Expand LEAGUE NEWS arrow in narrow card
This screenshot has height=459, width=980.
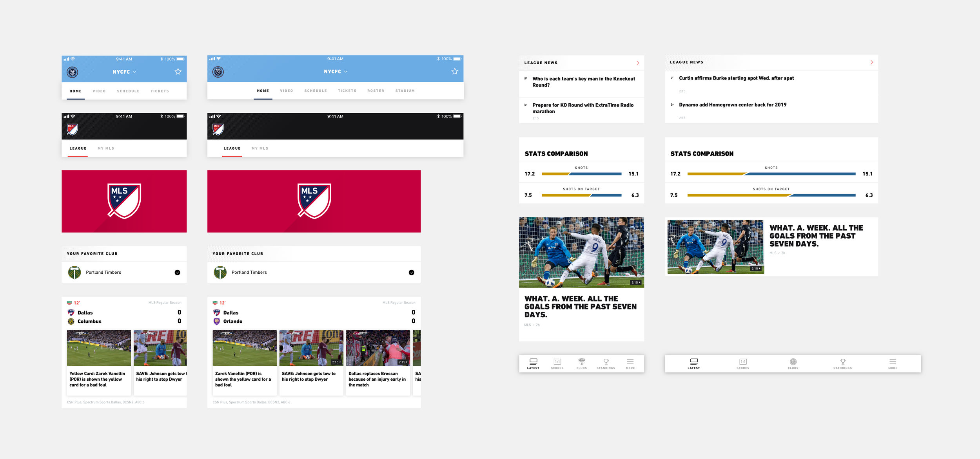(638, 63)
